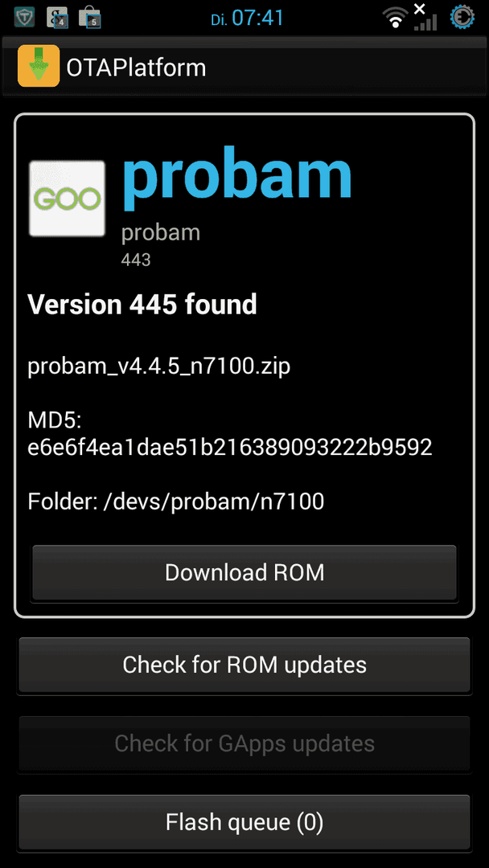Open the shopping bag notification with badge 5
Viewport: 489px width, 868px height.
click(x=90, y=17)
